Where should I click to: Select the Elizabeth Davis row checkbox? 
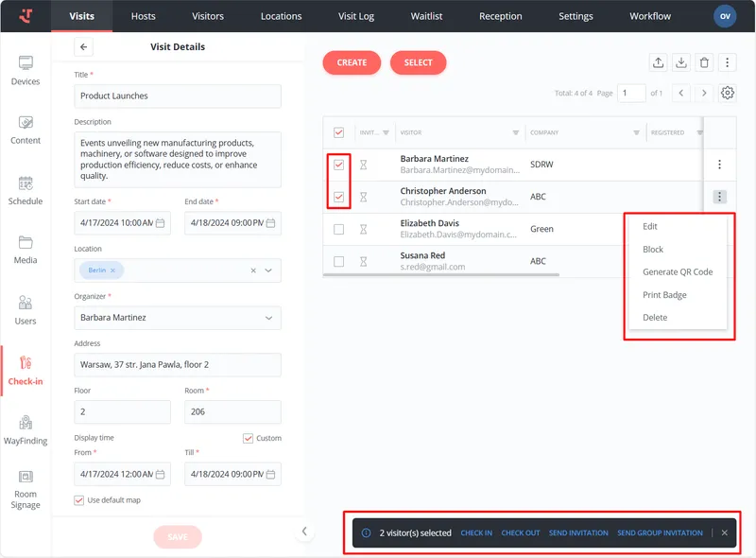(338, 229)
